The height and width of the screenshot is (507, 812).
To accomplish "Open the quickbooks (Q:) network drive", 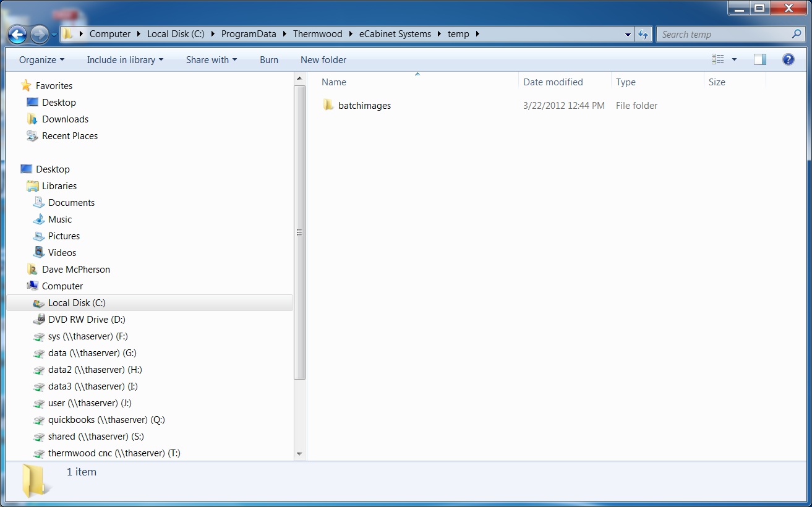I will 106,420.
